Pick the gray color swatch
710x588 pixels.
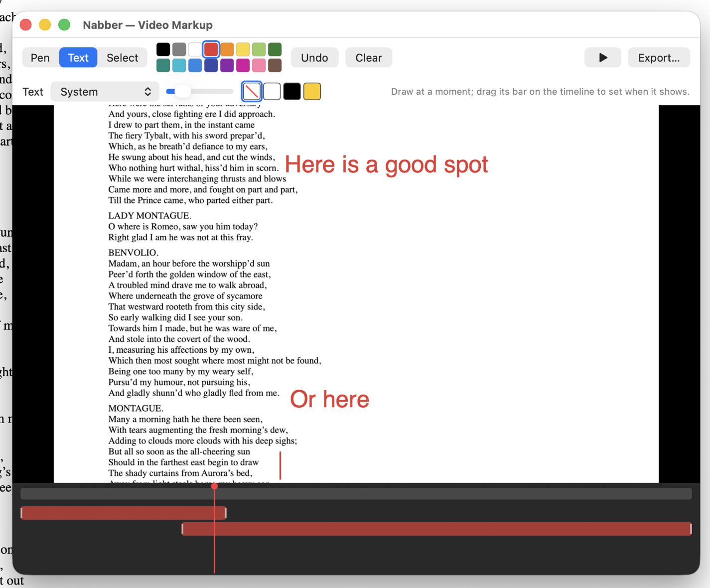coord(179,49)
